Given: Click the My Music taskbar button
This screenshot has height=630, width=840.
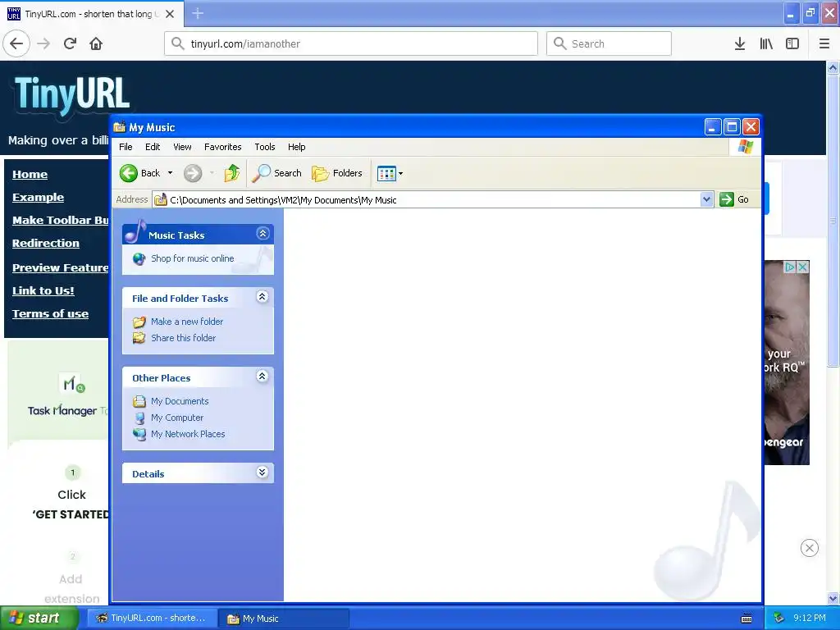Looking at the screenshot, I should pyautogui.click(x=283, y=619).
